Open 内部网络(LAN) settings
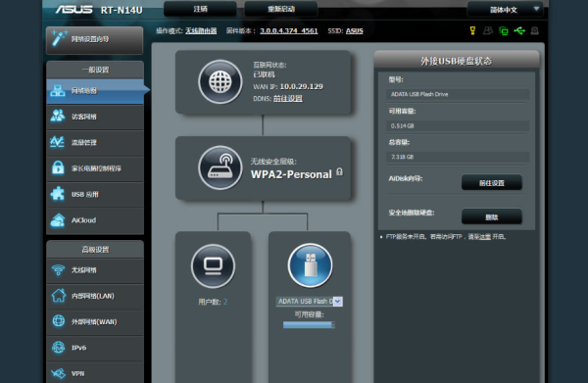 click(95, 296)
